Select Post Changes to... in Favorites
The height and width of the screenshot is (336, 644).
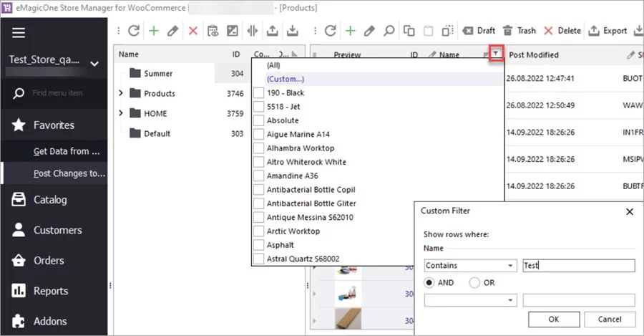pos(69,173)
